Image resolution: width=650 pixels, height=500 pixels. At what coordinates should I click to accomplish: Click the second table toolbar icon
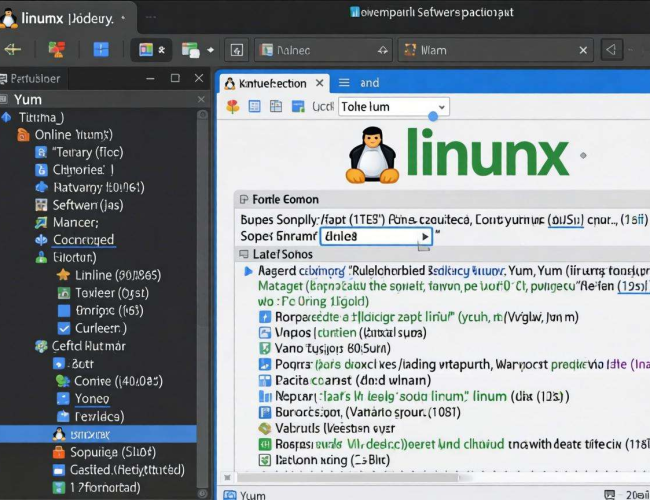coord(276,107)
